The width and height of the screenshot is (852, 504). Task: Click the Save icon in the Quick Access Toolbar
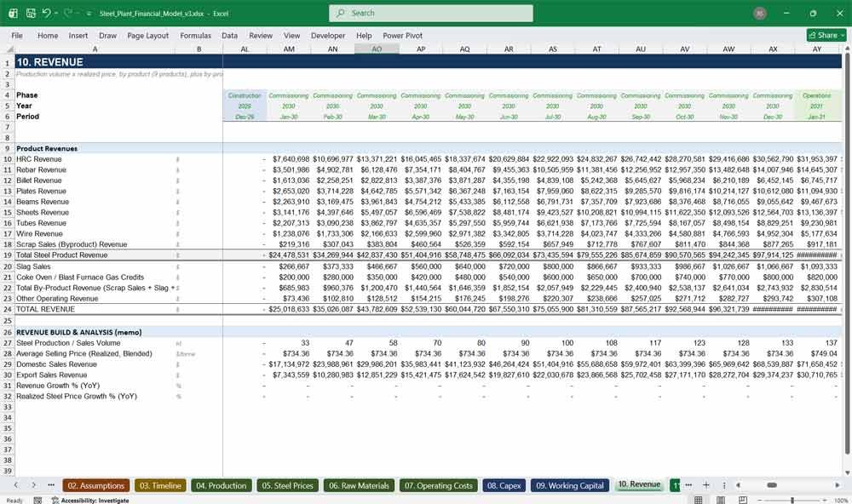pos(31,13)
